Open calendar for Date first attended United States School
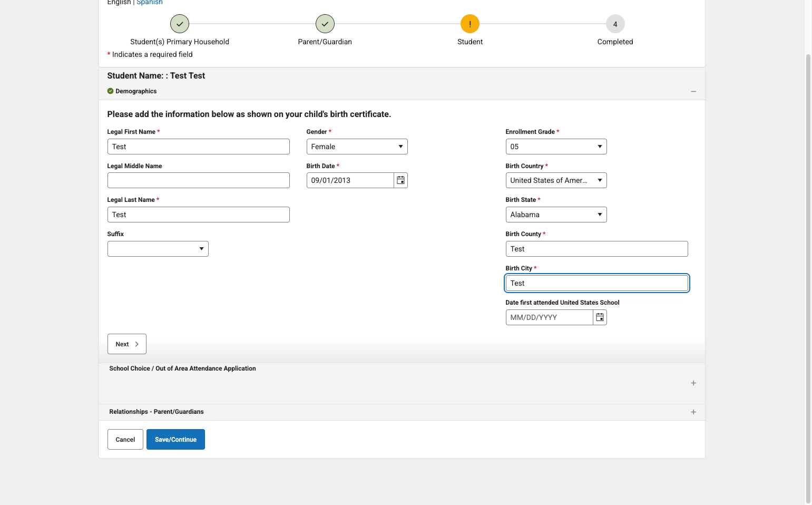Viewport: 812px width, 505px height. coord(600,317)
